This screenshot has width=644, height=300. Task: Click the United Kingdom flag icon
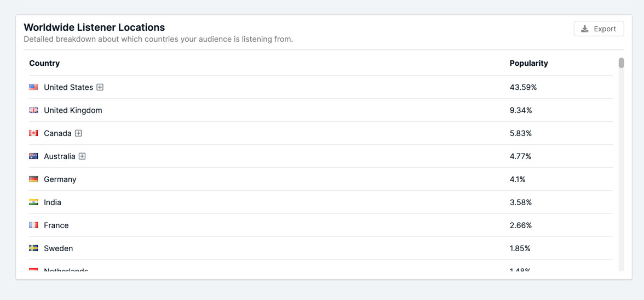[33, 110]
